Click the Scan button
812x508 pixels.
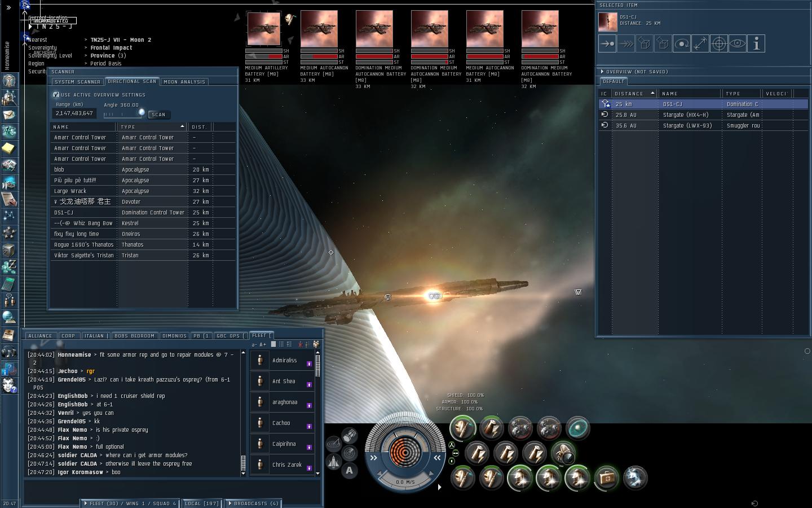[158, 115]
